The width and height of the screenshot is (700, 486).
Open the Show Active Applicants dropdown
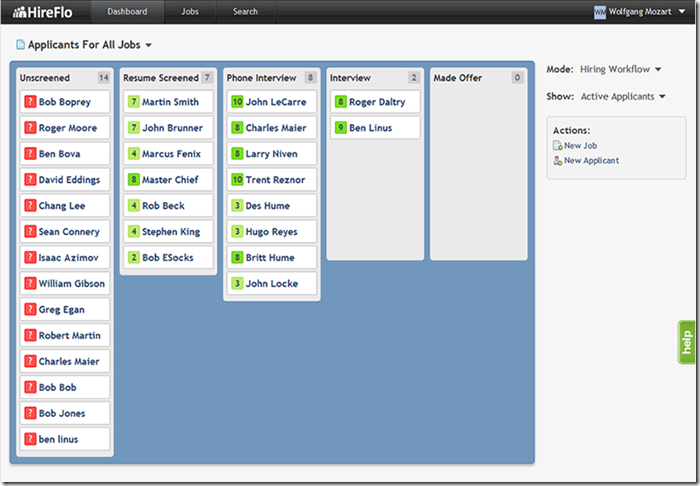(623, 96)
